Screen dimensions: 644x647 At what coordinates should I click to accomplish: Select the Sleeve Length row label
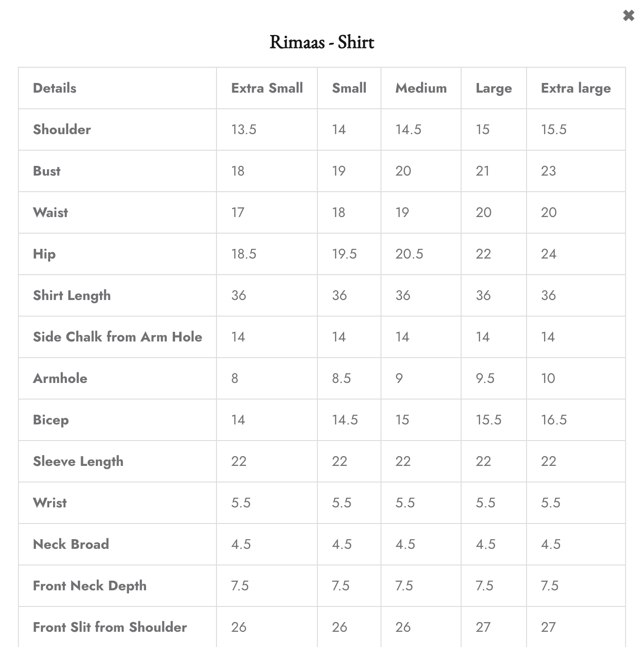78,461
